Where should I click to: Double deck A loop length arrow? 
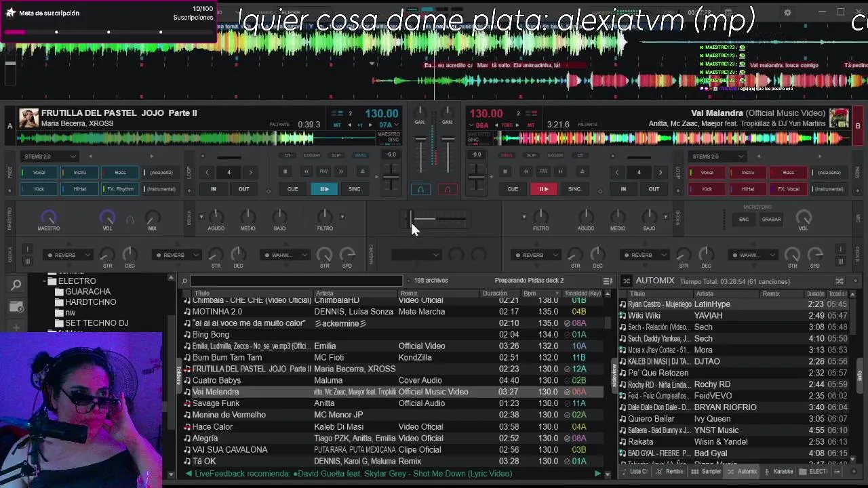[250, 172]
